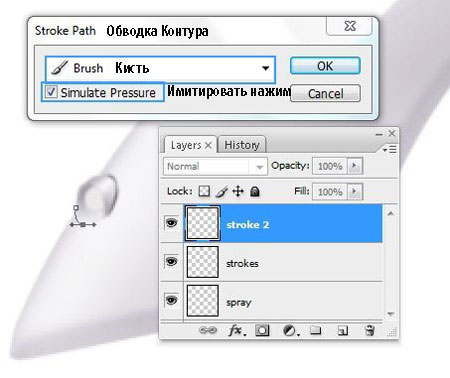
Task: Hide the strokes layer
Action: (171, 262)
